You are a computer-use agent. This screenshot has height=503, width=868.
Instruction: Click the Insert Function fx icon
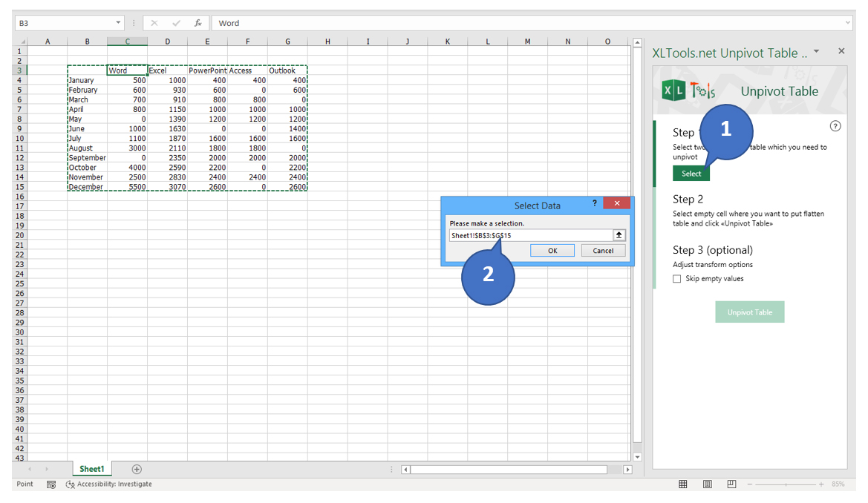(x=198, y=23)
